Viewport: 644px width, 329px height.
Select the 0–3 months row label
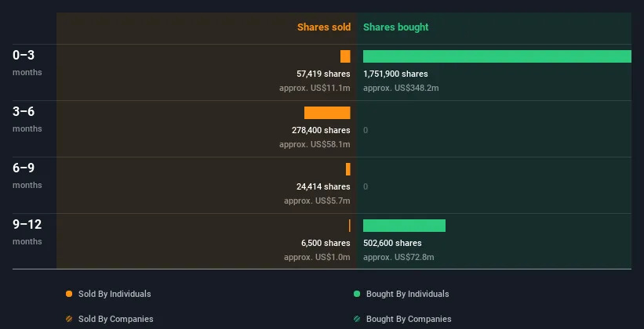tap(27, 63)
